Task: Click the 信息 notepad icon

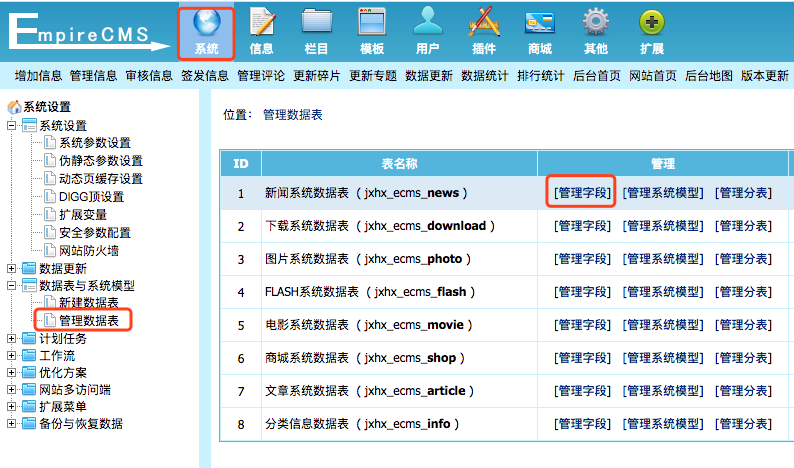Action: point(262,24)
